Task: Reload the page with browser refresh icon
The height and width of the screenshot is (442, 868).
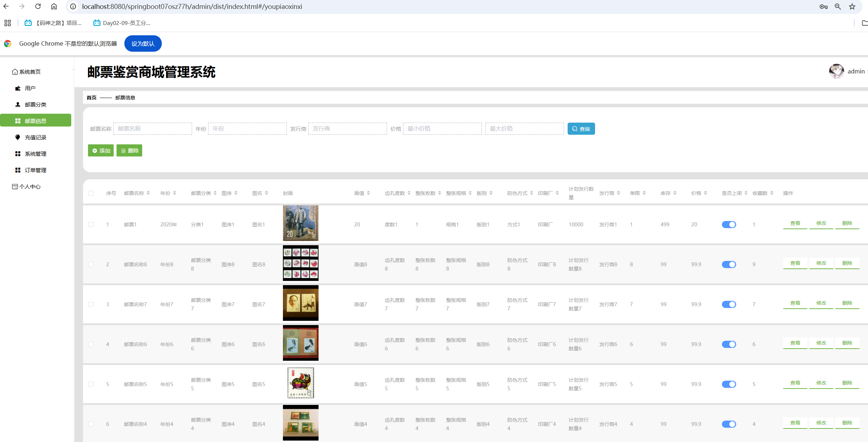Action: click(x=38, y=6)
